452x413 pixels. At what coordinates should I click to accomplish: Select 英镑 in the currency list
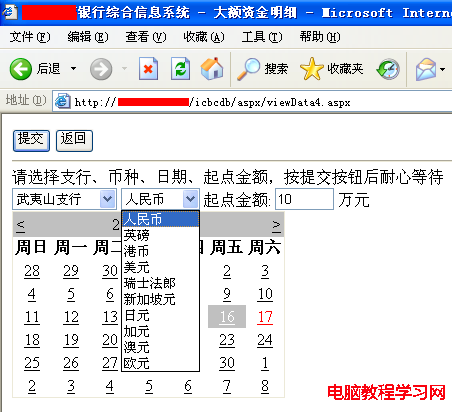click(x=160, y=235)
